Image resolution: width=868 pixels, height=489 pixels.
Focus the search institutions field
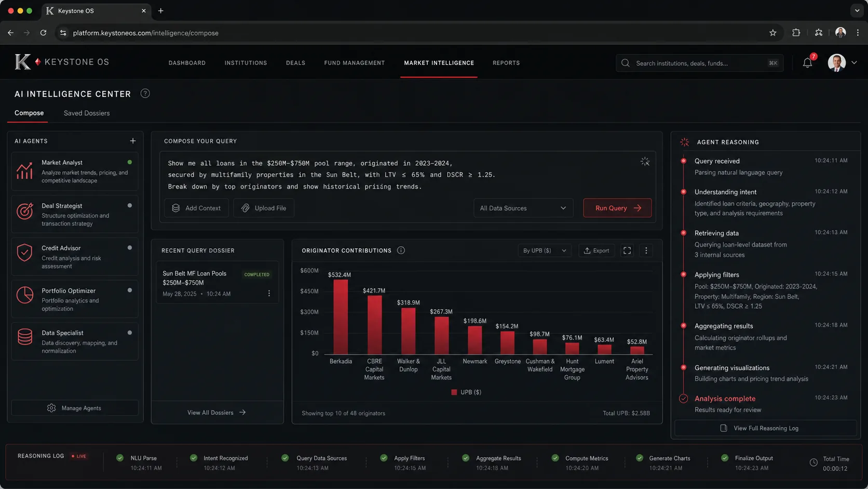coord(699,63)
